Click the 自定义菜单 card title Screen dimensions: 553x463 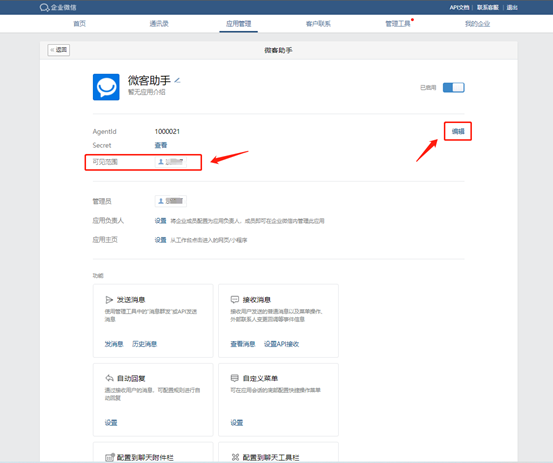[260, 378]
